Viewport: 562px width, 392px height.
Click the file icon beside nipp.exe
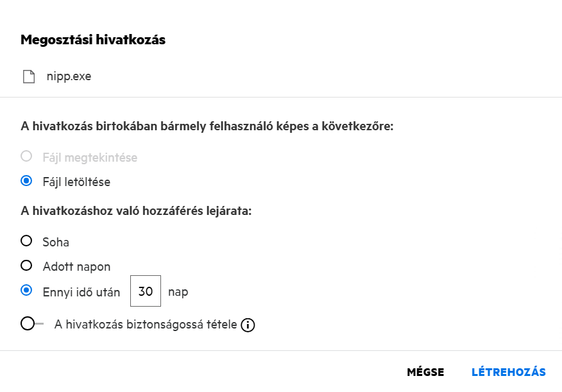coord(28,77)
